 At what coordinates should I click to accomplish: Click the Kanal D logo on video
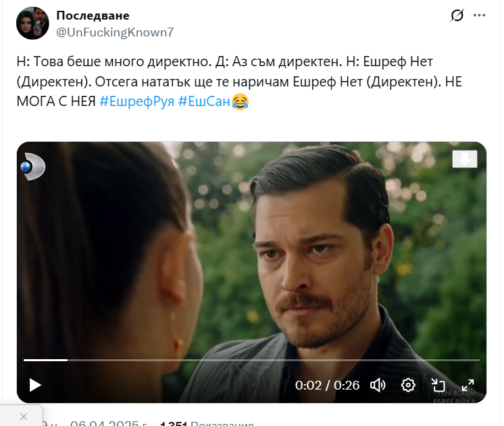tap(33, 167)
